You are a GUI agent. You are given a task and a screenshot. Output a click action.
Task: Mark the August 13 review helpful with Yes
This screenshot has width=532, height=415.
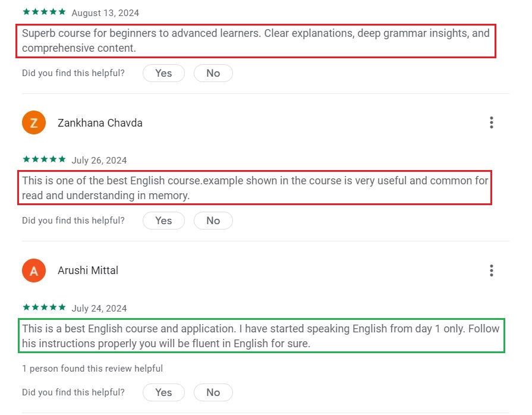[163, 73]
